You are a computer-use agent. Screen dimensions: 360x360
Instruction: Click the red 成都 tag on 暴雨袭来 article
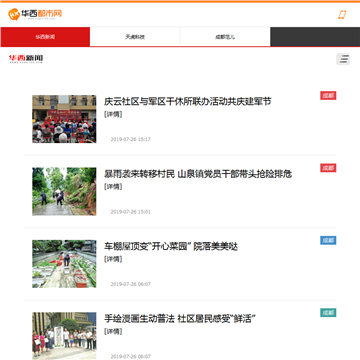click(328, 168)
